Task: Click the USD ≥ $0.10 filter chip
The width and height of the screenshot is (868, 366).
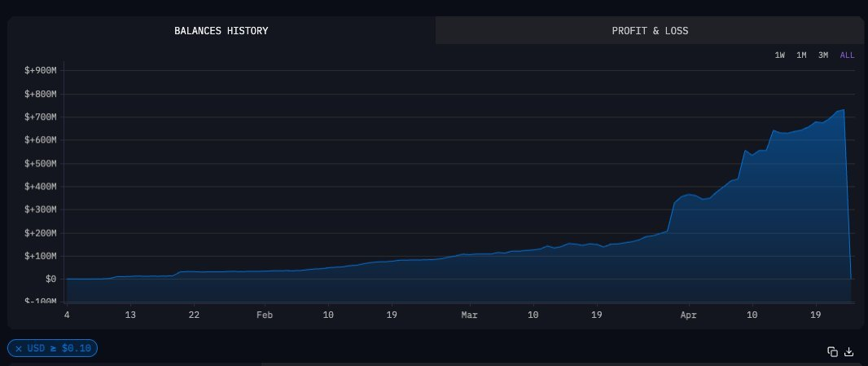Action: (53, 348)
